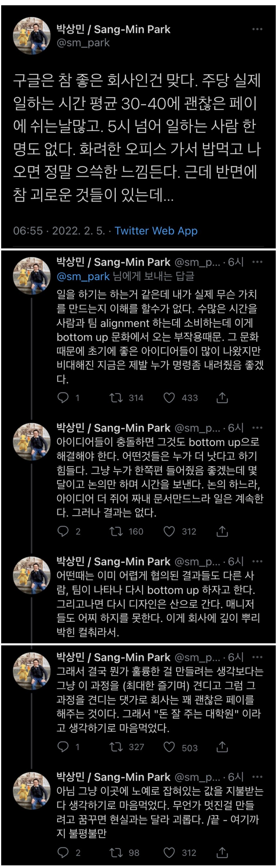Retweet the tweet showing 327 retweets
276x868 pixels.
point(116,748)
